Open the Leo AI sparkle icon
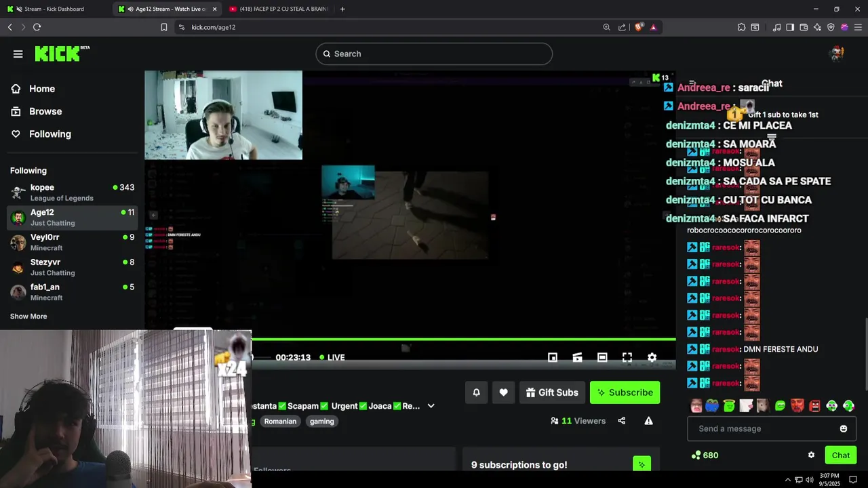This screenshot has width=868, height=488. 817,27
